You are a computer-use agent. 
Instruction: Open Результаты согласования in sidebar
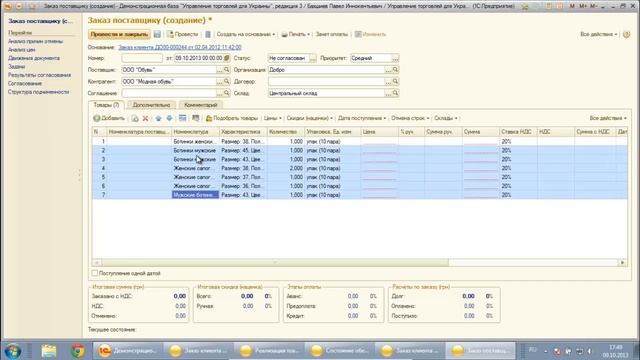(x=40, y=75)
